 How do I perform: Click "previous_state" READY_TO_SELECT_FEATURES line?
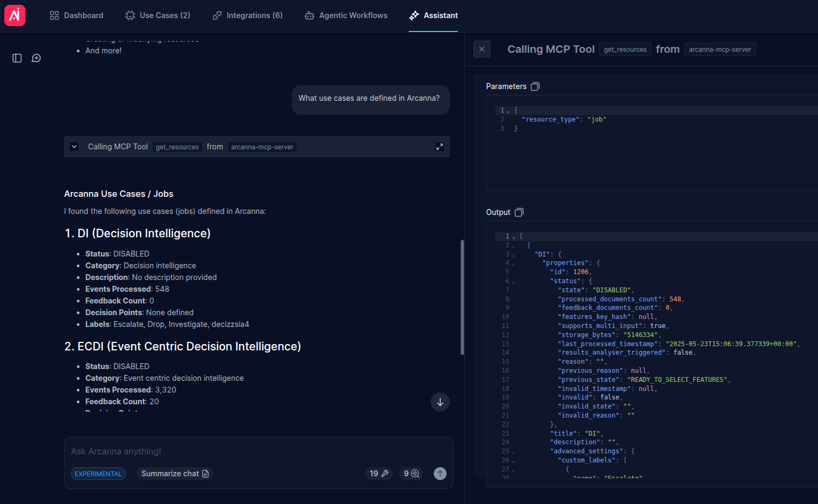(644, 380)
